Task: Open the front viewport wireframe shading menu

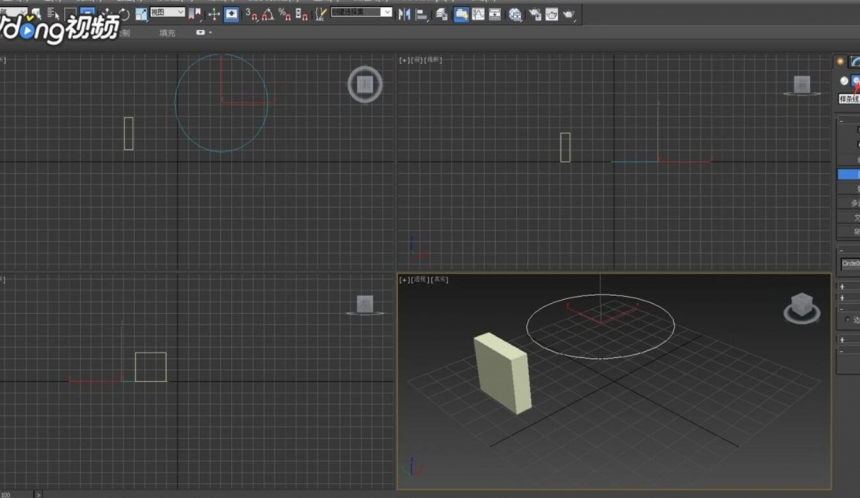Action: coord(433,60)
